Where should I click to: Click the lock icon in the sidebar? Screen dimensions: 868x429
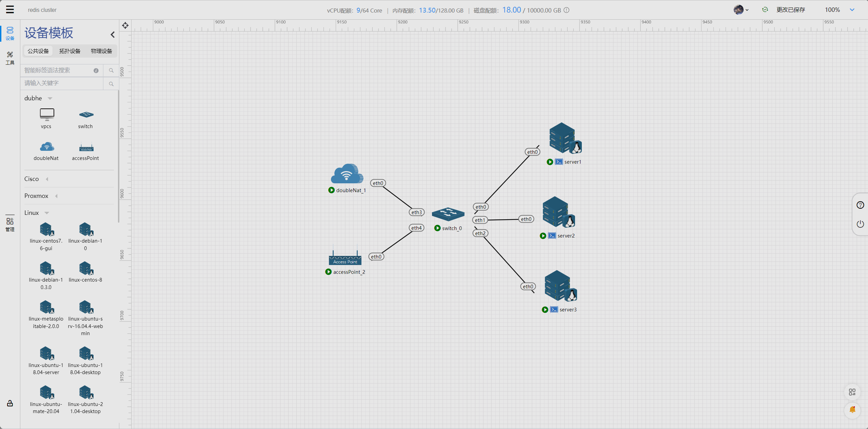click(x=10, y=403)
